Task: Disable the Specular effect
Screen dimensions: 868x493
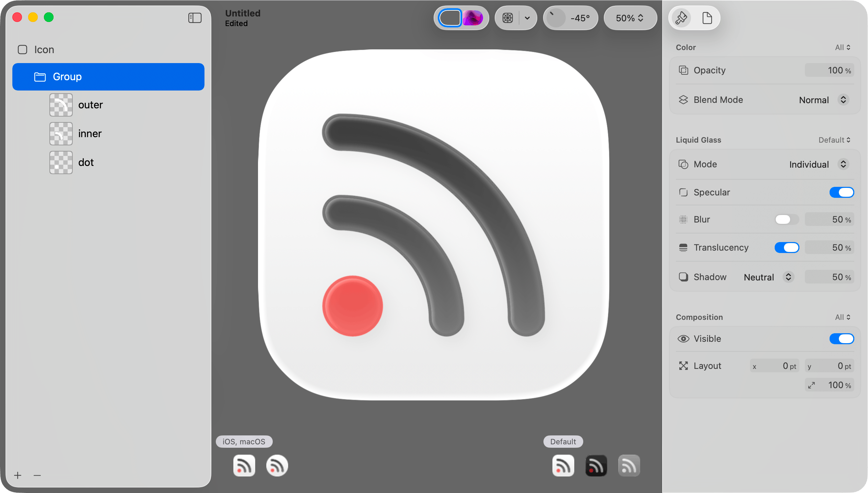Action: 842,192
